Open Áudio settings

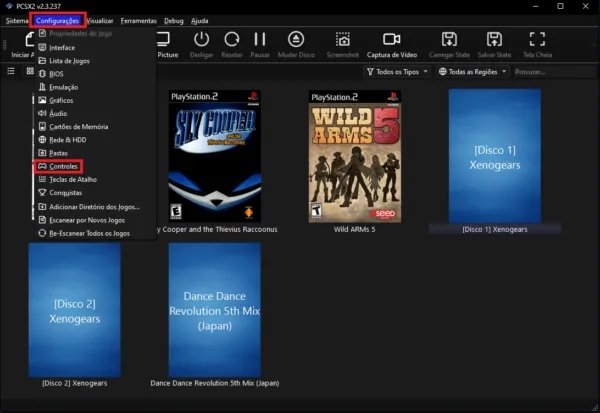click(x=96, y=113)
